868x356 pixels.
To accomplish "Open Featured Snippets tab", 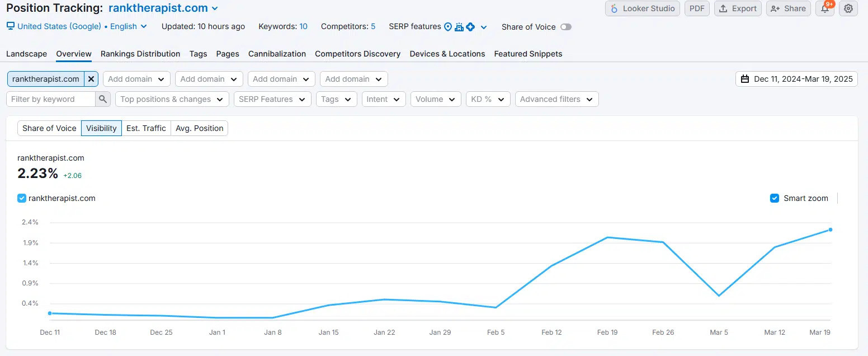I will point(528,54).
